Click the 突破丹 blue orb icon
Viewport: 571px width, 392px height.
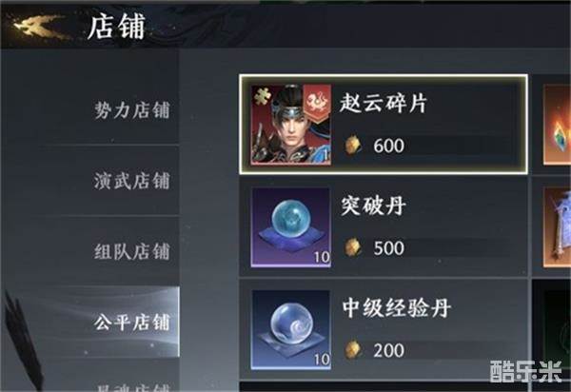(290, 227)
